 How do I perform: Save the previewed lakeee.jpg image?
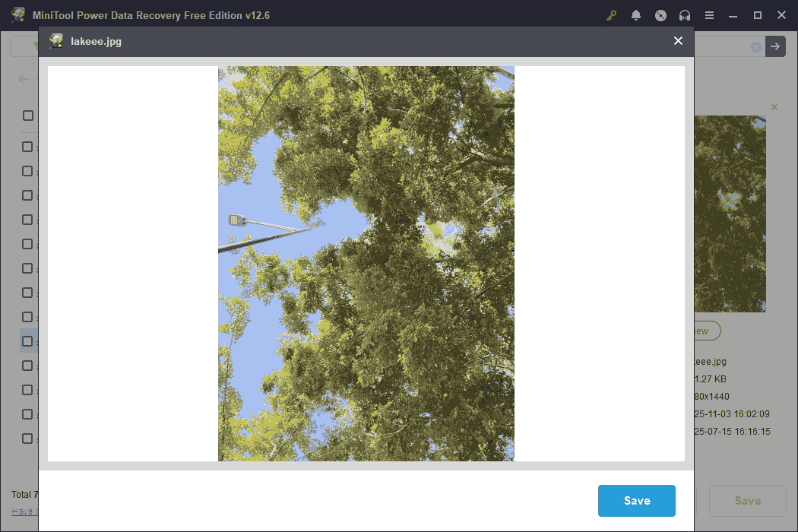tap(636, 500)
